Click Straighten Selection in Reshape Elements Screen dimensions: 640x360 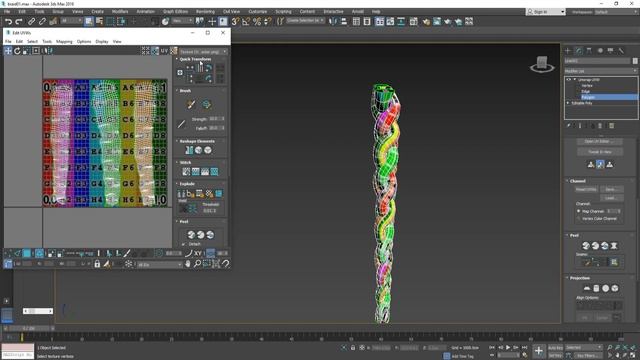point(189,150)
